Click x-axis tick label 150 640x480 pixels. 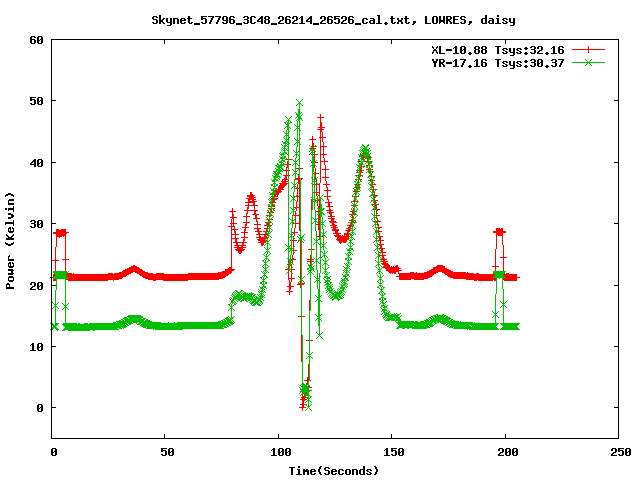coord(394,452)
